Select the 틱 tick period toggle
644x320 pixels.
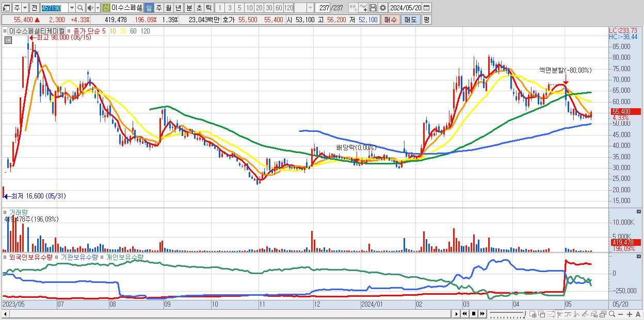tap(208, 8)
